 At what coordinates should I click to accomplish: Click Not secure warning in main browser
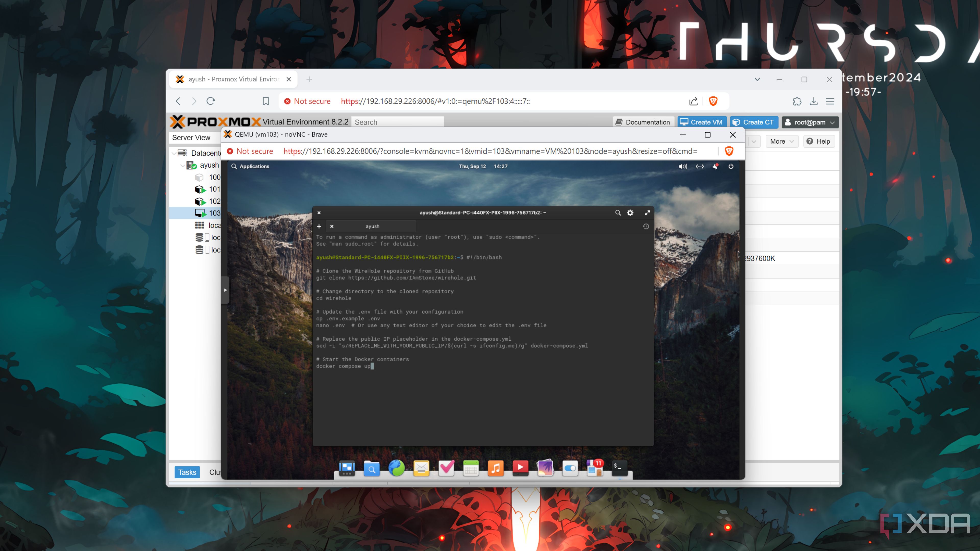(307, 101)
